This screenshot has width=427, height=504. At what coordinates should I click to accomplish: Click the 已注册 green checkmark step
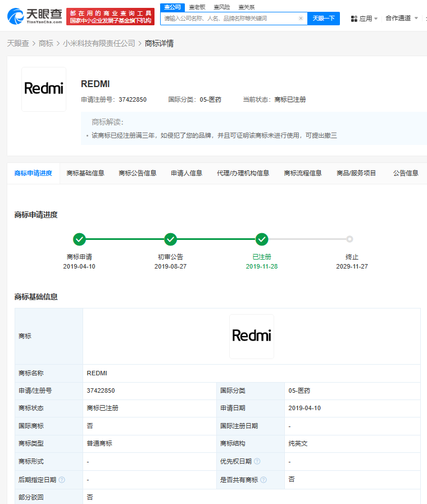262,239
